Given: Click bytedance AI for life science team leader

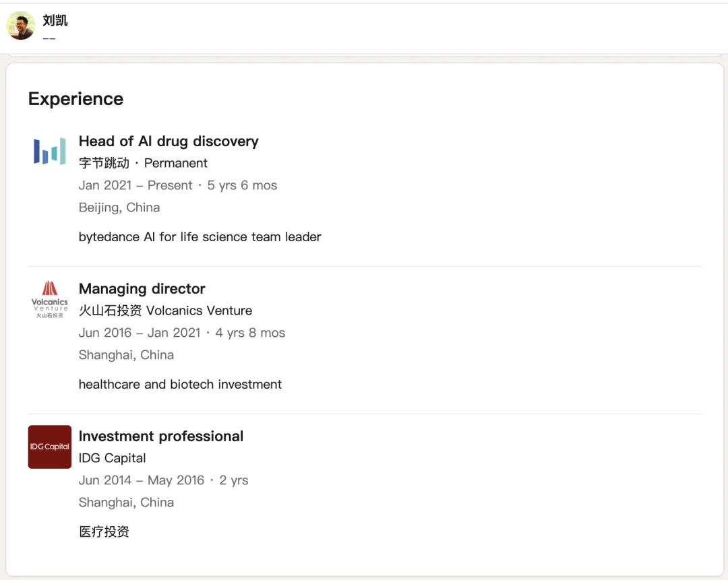Looking at the screenshot, I should (200, 236).
